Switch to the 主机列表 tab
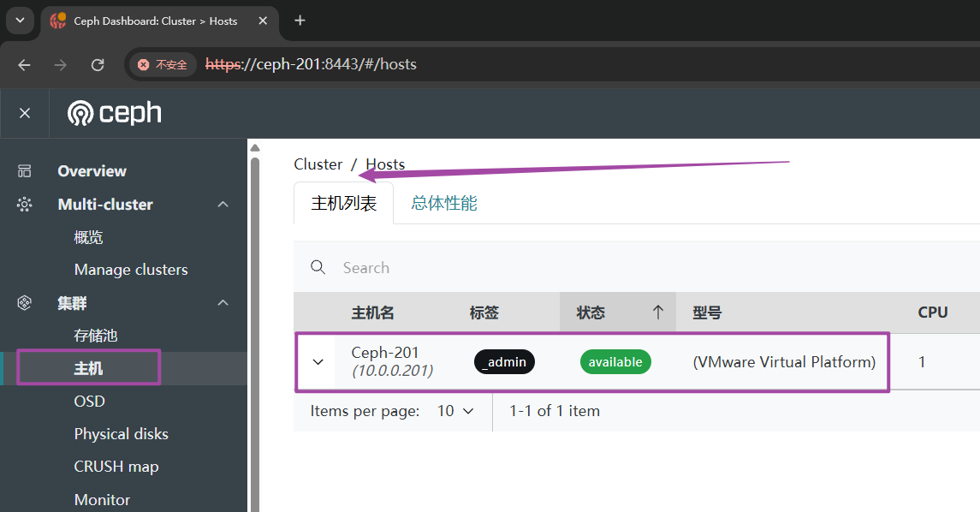This screenshot has width=980, height=512. tap(344, 203)
